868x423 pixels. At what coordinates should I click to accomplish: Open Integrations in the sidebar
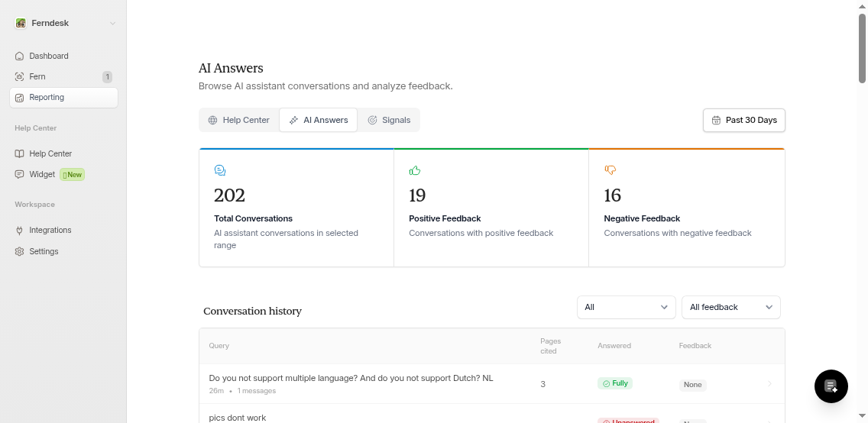click(63, 230)
